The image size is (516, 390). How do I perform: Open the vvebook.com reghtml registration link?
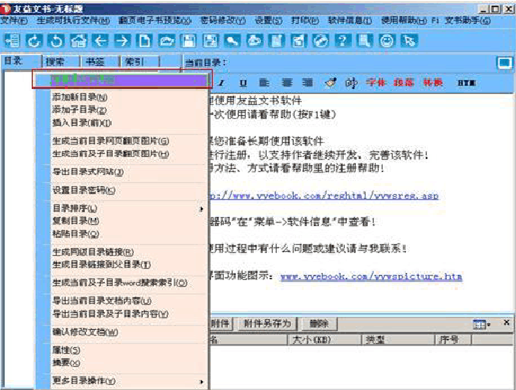coord(324,195)
